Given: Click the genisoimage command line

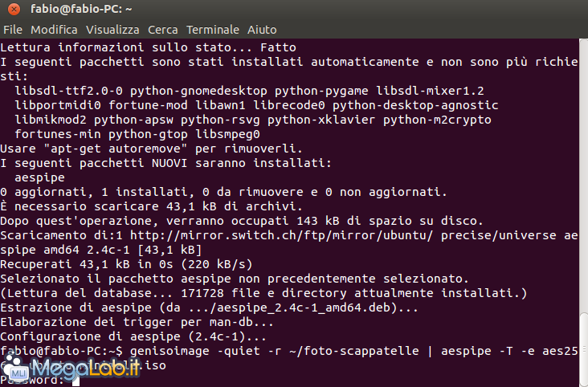Looking at the screenshot, I should [x=288, y=358].
